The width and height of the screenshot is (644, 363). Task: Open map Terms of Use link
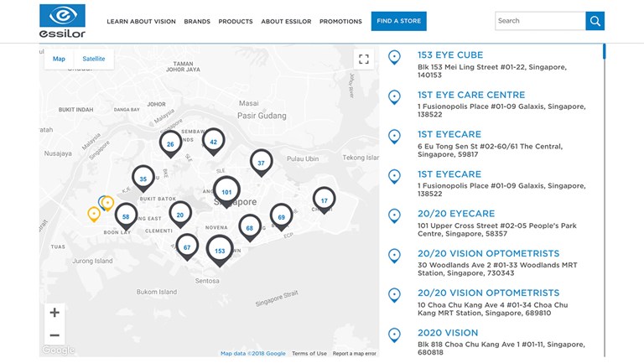(309, 354)
